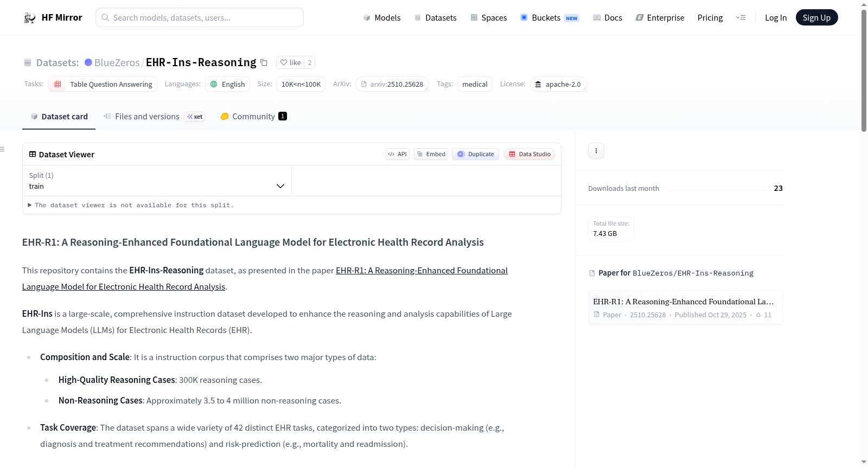The image size is (868, 467).
Task: Open the Split train dropdown
Action: click(x=157, y=181)
